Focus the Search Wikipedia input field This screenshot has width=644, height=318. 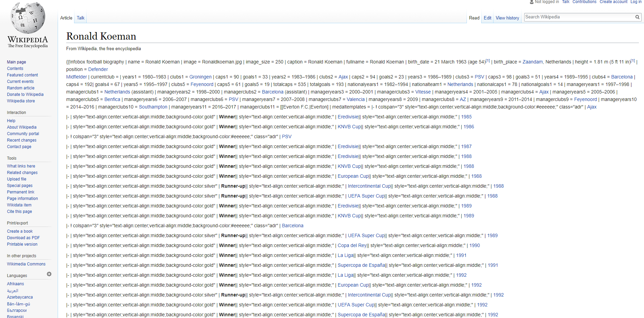point(579,17)
